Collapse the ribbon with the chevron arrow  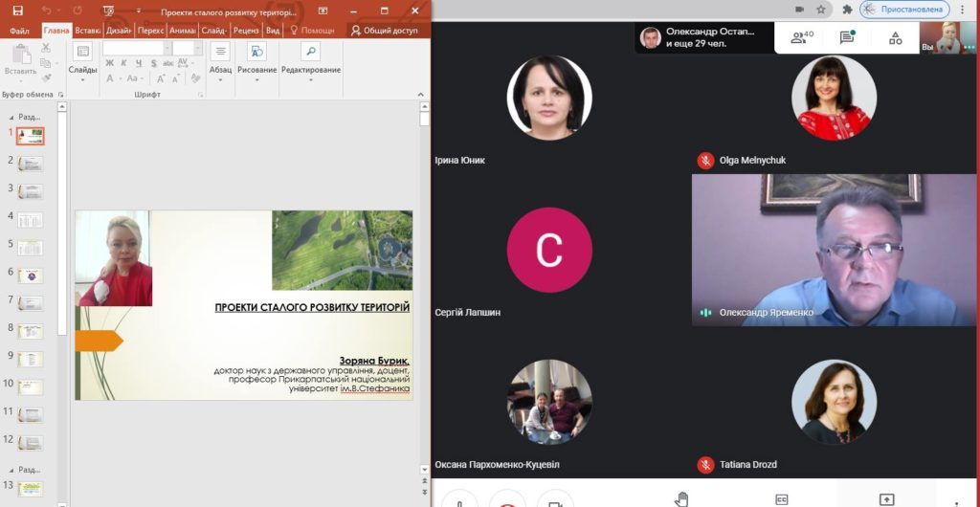(x=421, y=95)
